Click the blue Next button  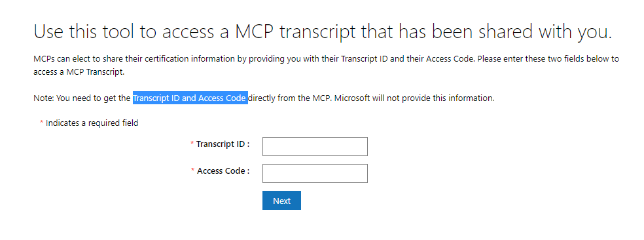click(x=281, y=201)
